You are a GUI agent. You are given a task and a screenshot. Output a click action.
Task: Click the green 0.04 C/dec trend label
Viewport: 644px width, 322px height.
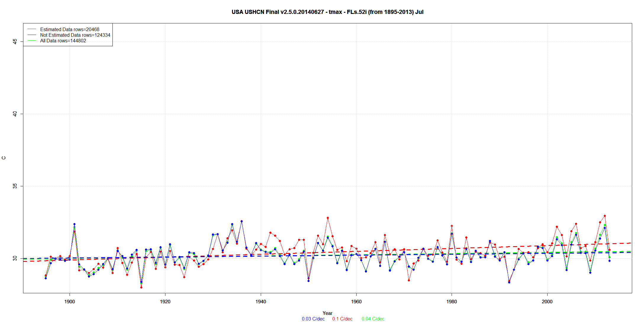point(373,319)
